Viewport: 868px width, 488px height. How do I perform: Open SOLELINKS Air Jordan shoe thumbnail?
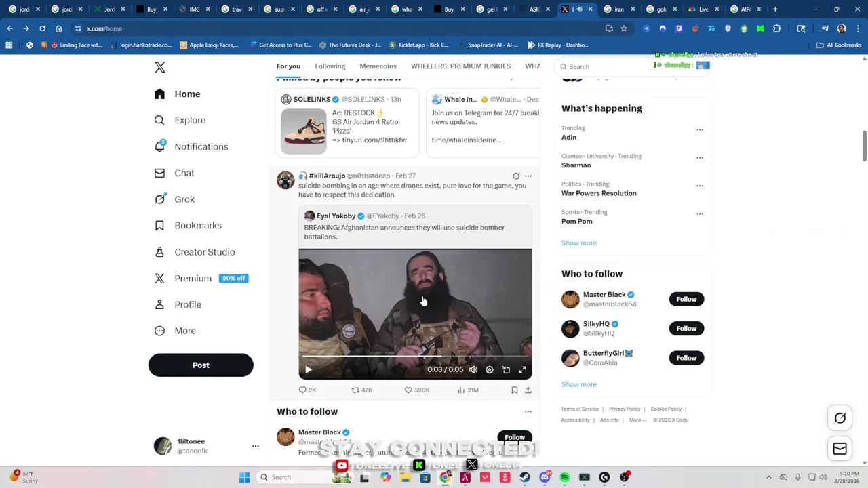(x=304, y=131)
